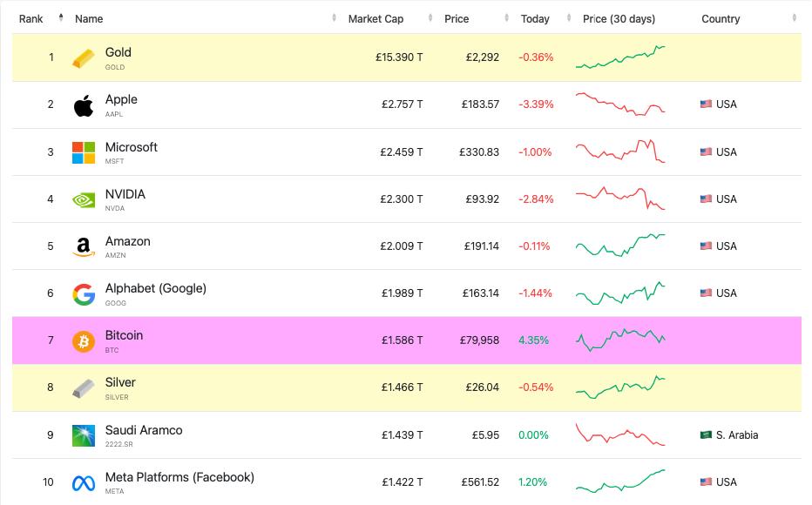The height and width of the screenshot is (505, 812).
Task: Sort by Market Cap column header
Action: (376, 18)
